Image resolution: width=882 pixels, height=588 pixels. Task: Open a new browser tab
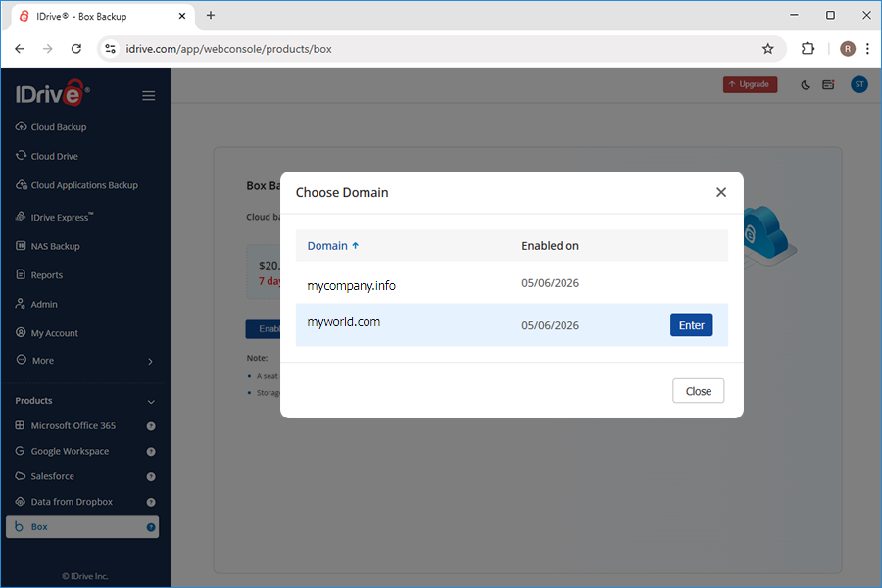(211, 16)
